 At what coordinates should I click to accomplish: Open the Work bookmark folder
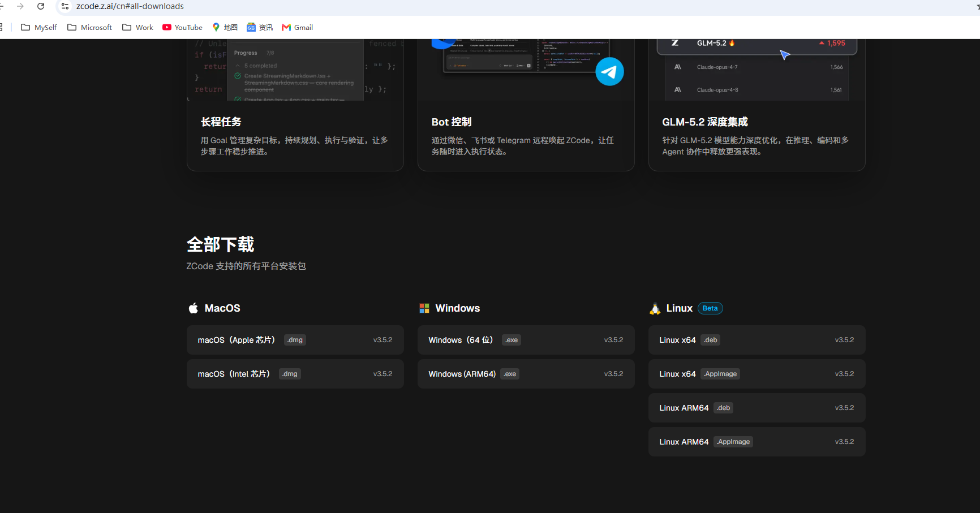pos(138,27)
